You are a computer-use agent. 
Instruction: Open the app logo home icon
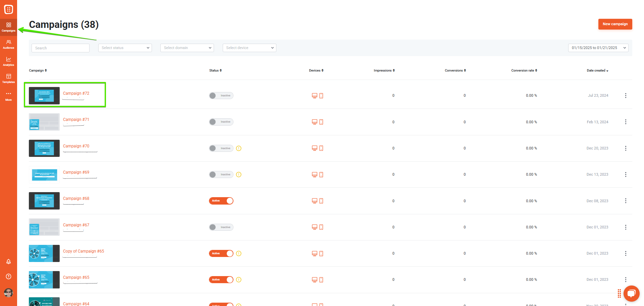pos(8,9)
